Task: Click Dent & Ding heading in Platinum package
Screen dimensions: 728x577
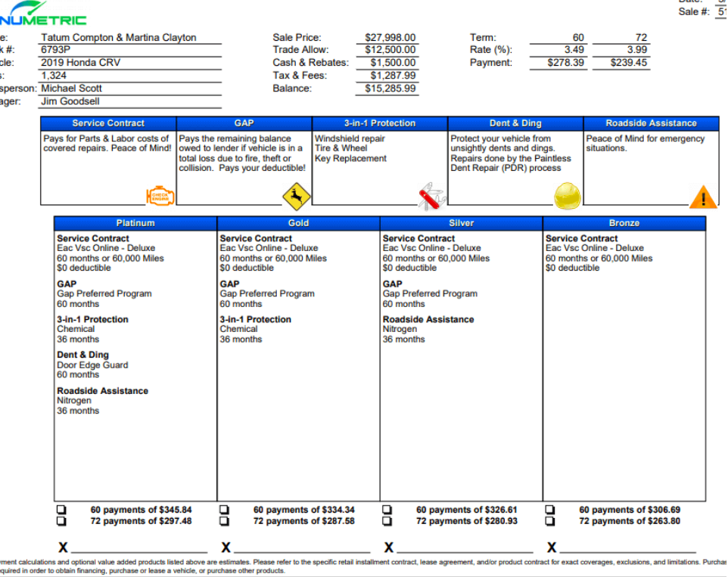Action: click(x=83, y=355)
